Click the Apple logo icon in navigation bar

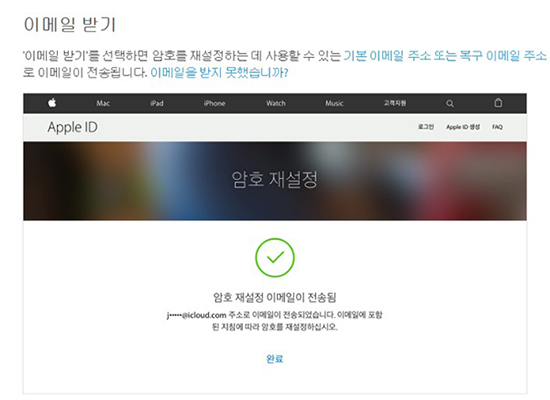click(52, 103)
